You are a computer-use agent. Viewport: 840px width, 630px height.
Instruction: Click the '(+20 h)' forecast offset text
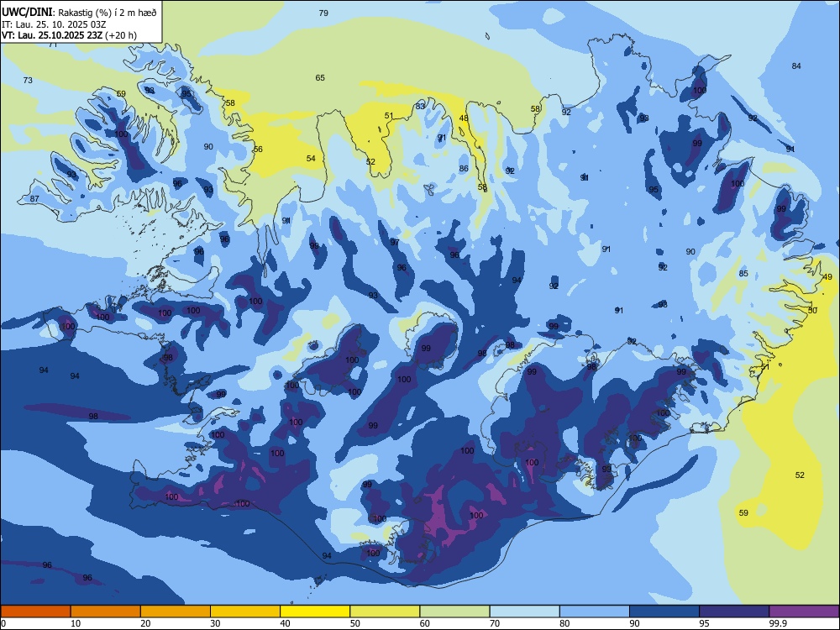121,35
